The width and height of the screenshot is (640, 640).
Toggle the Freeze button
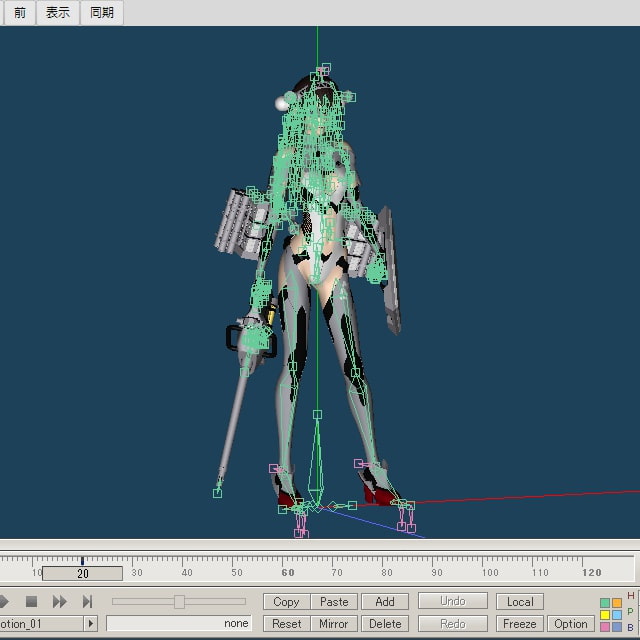[520, 623]
